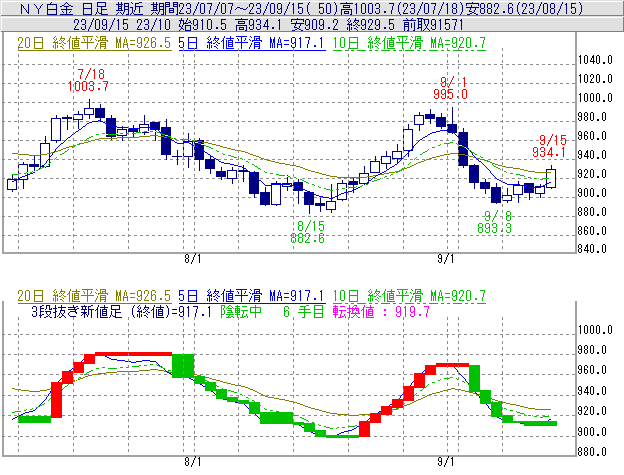
Task: Select upper chart 20日 終値平滑 MA=926.5 legend
Action: 94,43
